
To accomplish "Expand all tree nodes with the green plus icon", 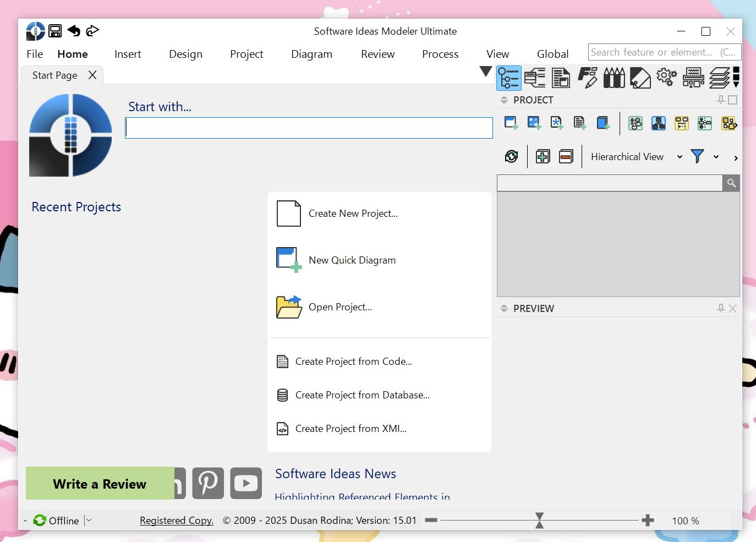I will pyautogui.click(x=543, y=156).
